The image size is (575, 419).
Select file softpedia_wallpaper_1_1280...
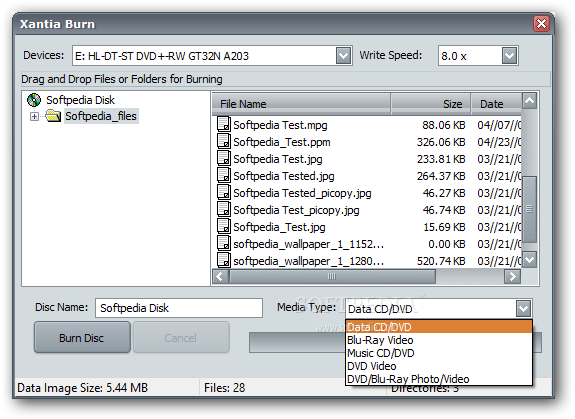point(308,261)
